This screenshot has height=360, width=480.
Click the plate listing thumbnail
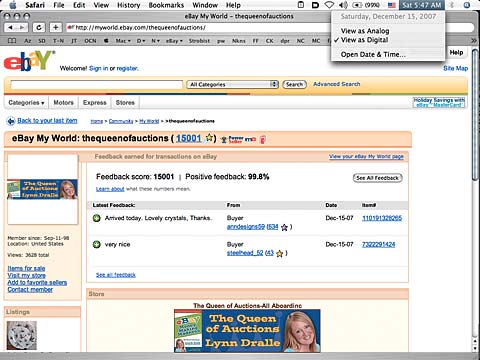[x=22, y=336]
